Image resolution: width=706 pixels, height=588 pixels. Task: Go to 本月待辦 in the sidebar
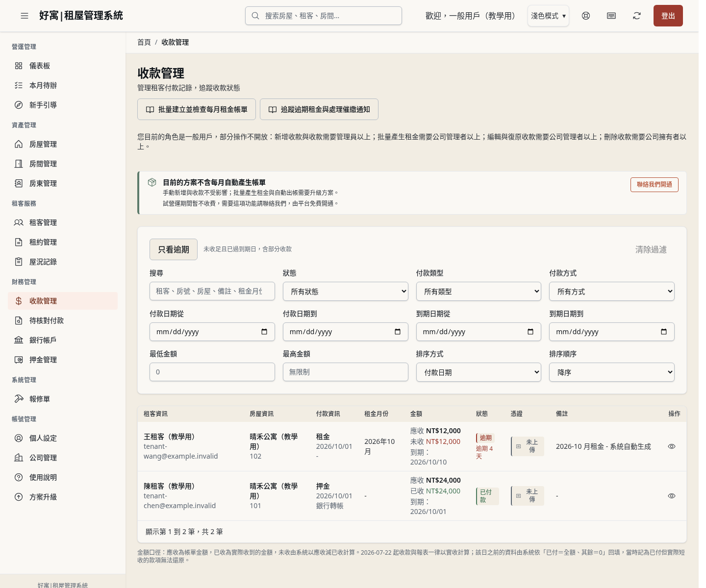(63, 85)
